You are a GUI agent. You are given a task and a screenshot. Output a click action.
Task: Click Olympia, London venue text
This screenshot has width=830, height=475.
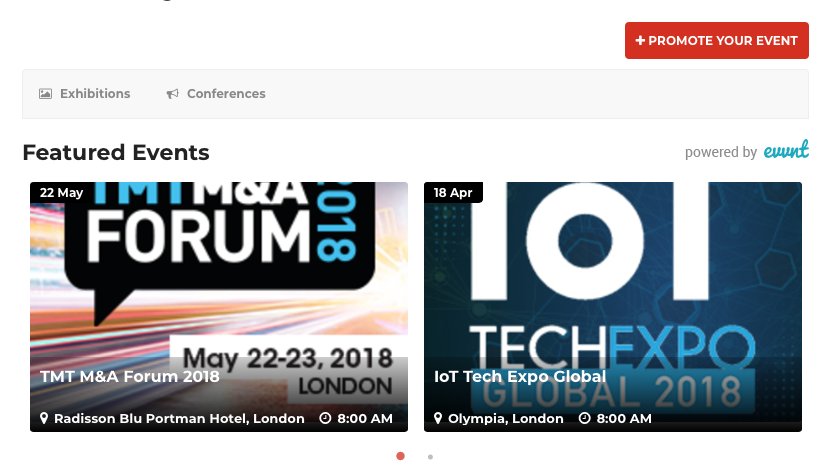pyautogui.click(x=506, y=418)
